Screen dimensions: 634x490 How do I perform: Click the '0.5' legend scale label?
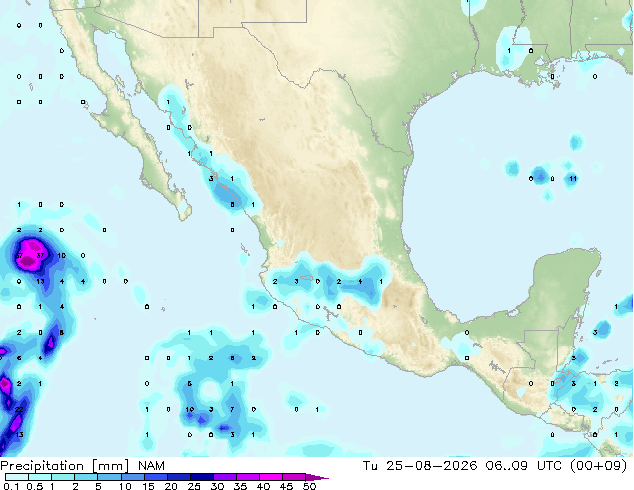click(x=35, y=486)
